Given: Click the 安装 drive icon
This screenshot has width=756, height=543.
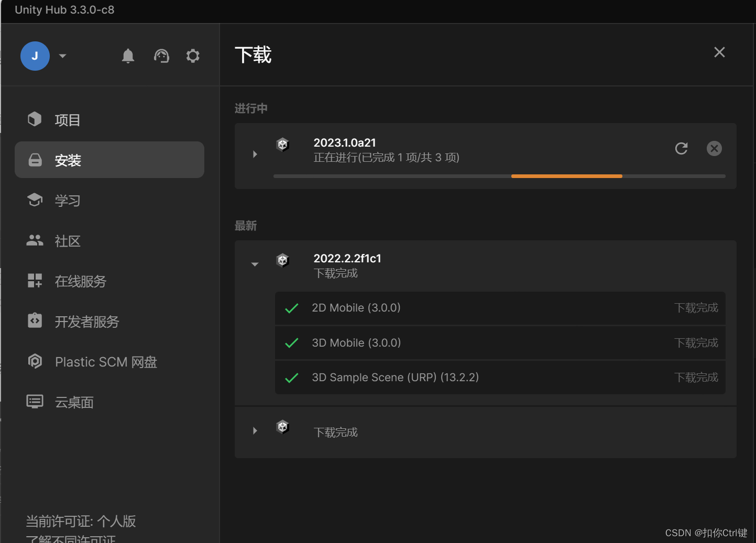Looking at the screenshot, I should [x=35, y=160].
